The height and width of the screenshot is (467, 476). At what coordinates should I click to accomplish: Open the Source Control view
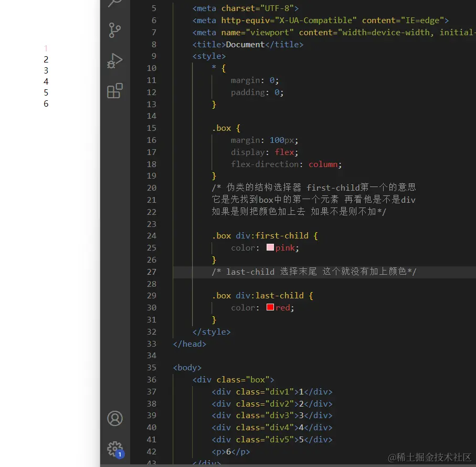click(115, 30)
